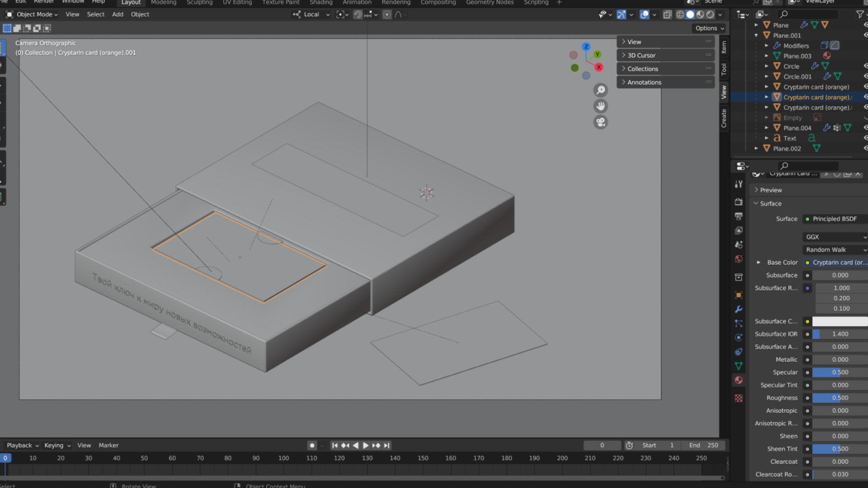868x488 pixels.
Task: Toggle auto keying record button
Action: [312, 446]
